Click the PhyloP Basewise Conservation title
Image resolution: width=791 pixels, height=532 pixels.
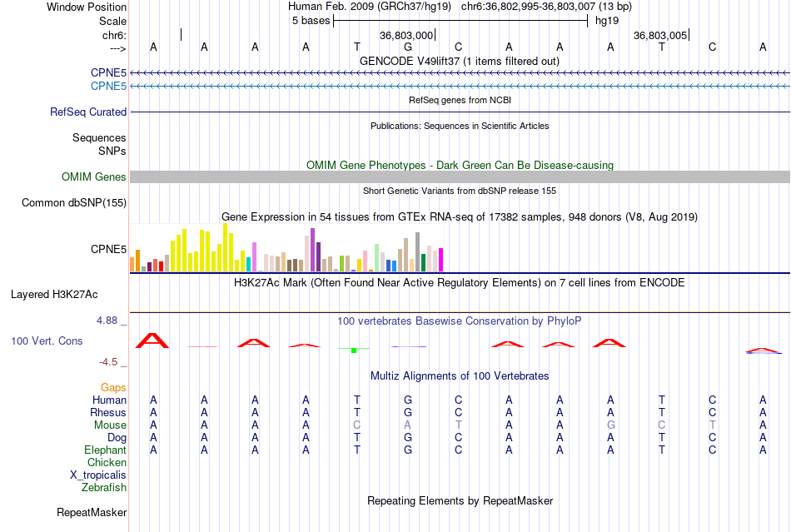(460, 321)
